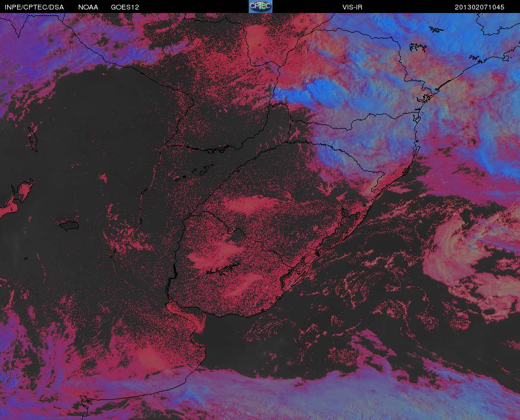Click the dark reservoir outline in central Uruguay
The width and height of the screenshot is (520, 420).
coord(223,270)
